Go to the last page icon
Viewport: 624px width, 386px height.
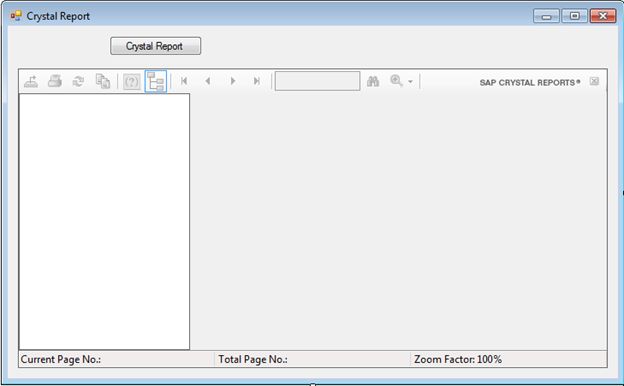tap(257, 81)
